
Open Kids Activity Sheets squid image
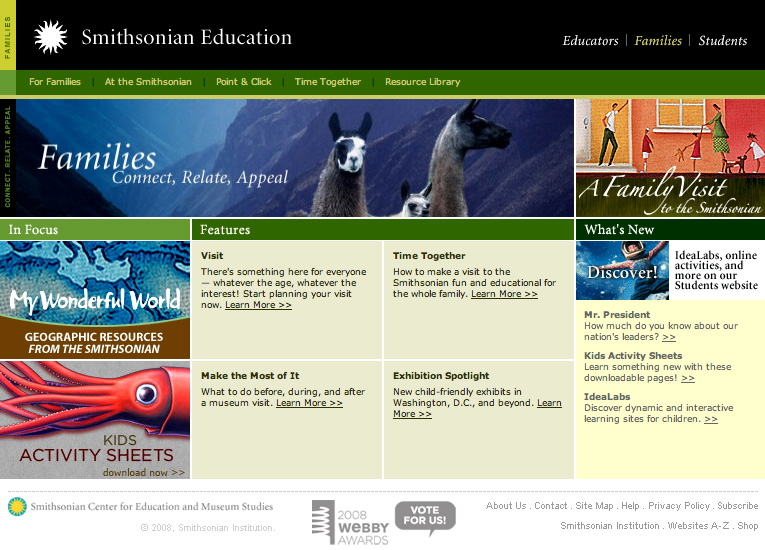[x=95, y=420]
